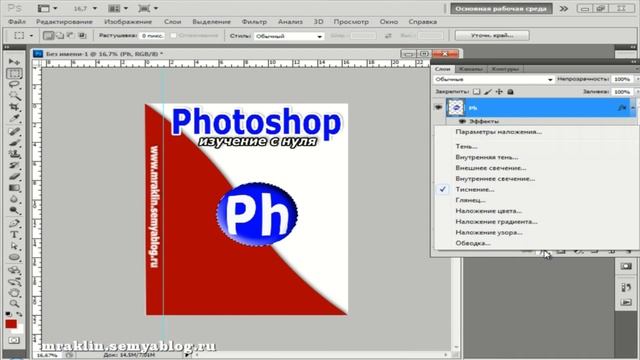Image resolution: width=640 pixels, height=360 pixels.
Task: Click the Заливка fill percentage field
Action: click(x=622, y=92)
